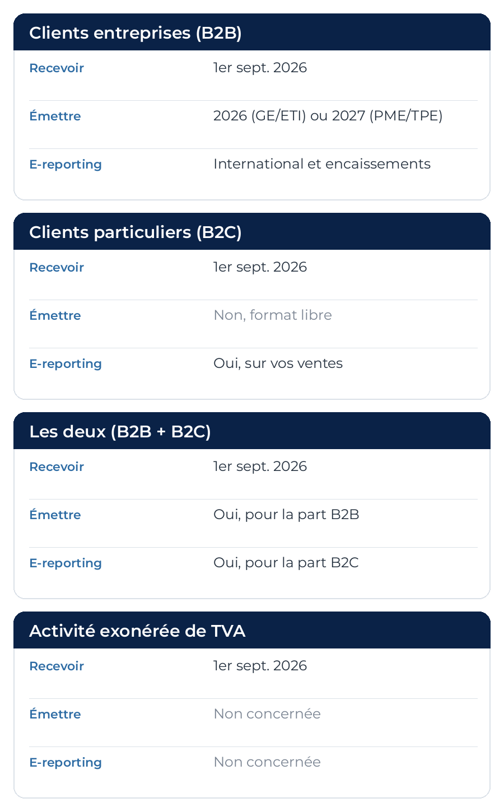Click E-reporting label in the B2B card
Viewport: 504px width, 812px height.
coord(66,165)
